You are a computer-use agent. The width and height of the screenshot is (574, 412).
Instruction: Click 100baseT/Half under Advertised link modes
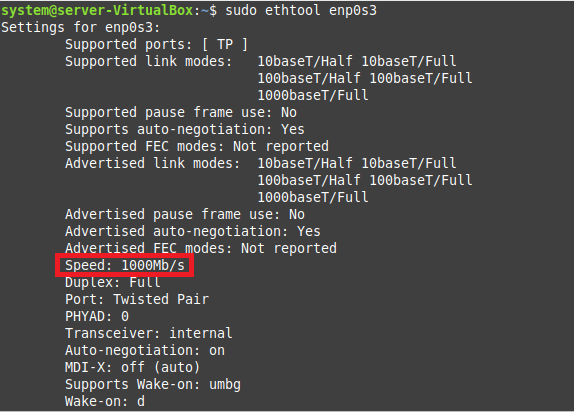coord(309,180)
